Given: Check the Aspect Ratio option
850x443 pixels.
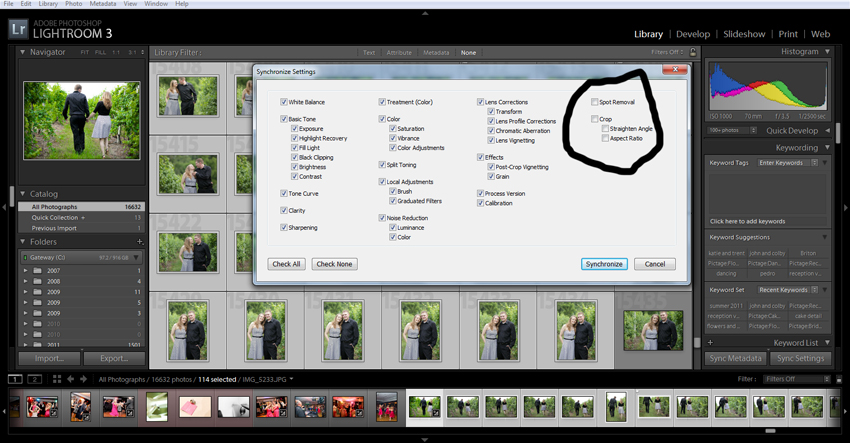Looking at the screenshot, I should click(x=605, y=138).
